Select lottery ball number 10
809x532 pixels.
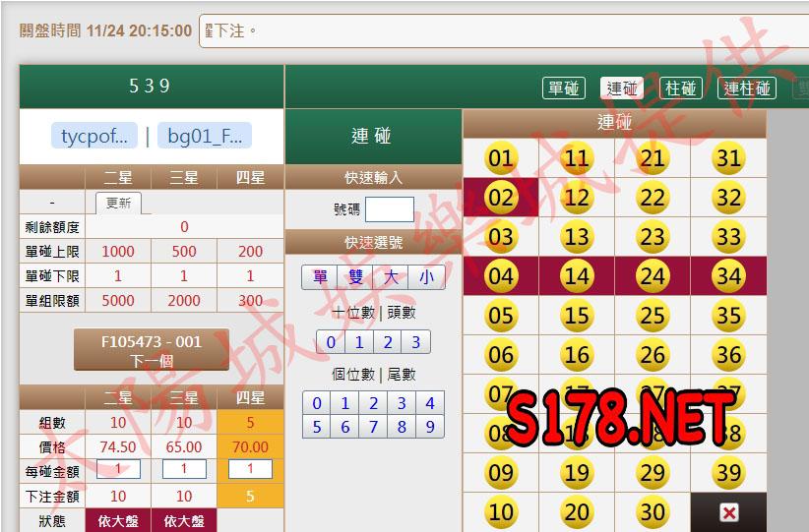click(x=501, y=512)
